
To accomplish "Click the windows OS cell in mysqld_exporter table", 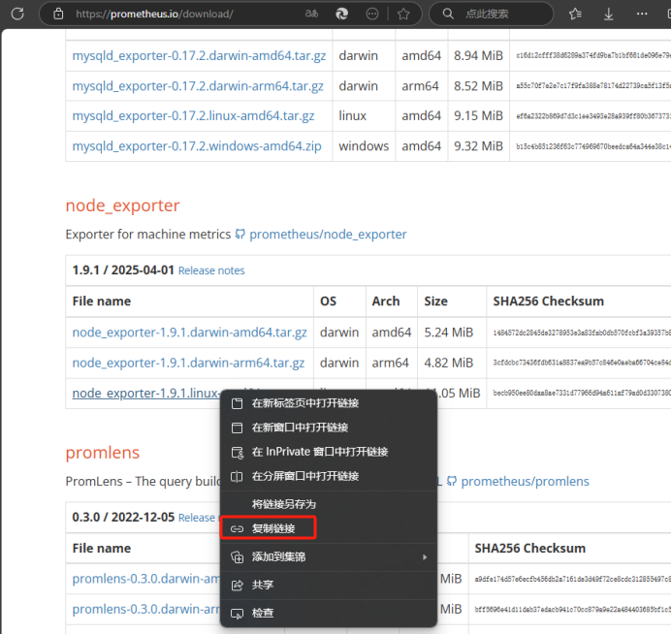I will (x=364, y=146).
